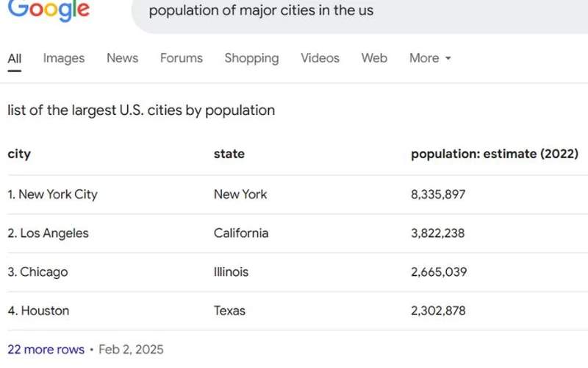This screenshot has height=368, width=588.
Task: Select the All tab
Action: point(15,58)
